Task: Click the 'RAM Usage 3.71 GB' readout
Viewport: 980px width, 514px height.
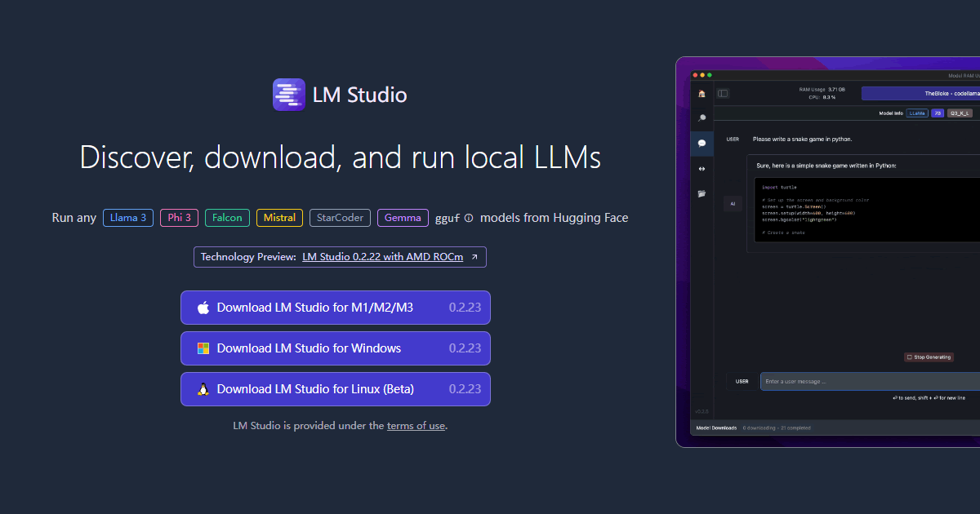Action: (x=822, y=89)
